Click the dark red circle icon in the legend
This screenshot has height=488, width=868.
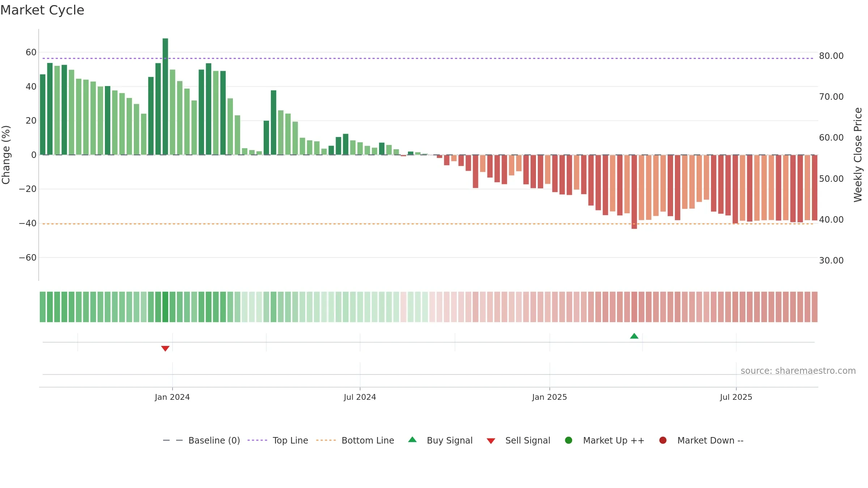click(x=663, y=440)
